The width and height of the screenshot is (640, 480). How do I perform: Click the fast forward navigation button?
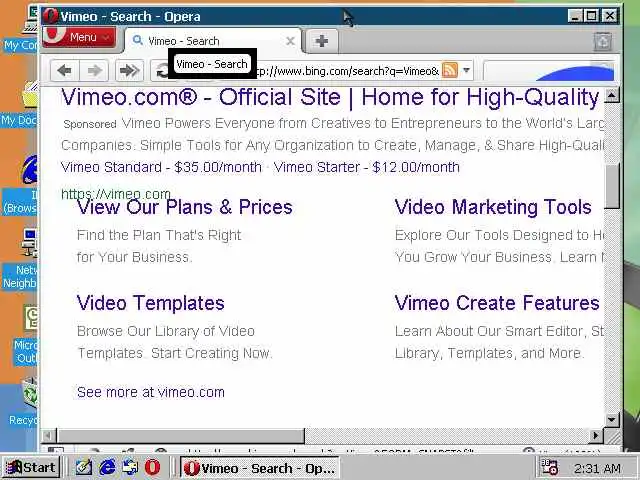coord(130,71)
